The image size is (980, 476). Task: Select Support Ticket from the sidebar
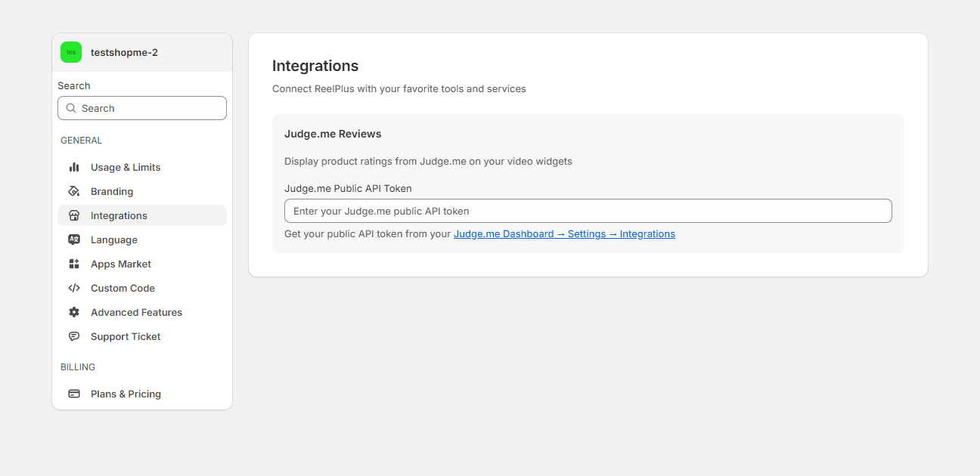[126, 336]
